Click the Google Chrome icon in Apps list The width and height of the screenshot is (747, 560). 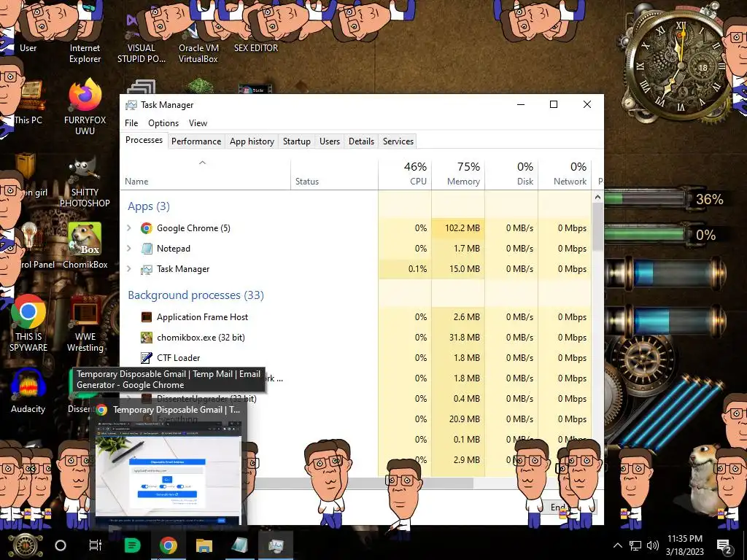point(146,228)
